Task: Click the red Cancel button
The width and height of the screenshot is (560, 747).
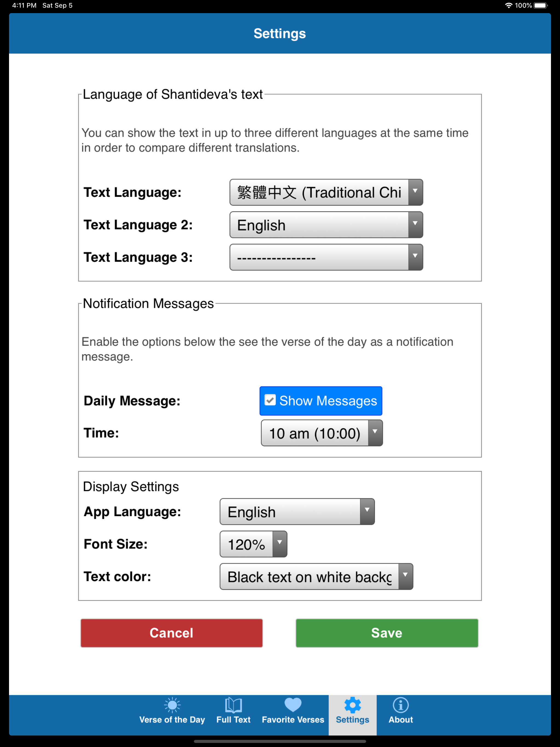Action: coord(171,633)
